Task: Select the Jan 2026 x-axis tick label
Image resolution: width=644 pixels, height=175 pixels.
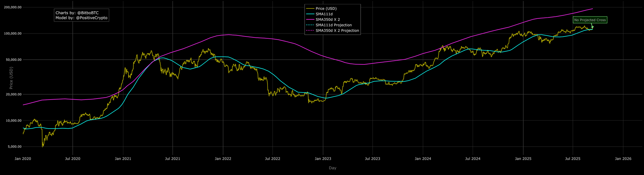Action: coord(623,159)
